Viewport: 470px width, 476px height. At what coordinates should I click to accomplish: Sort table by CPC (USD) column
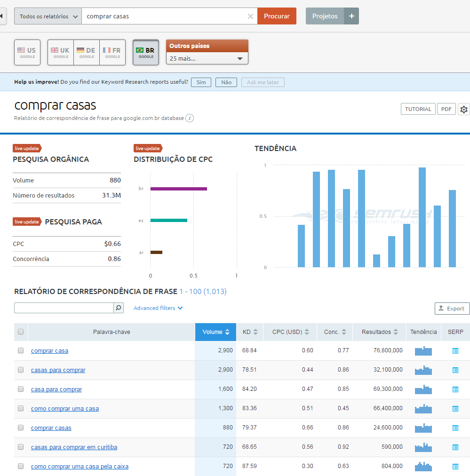[290, 332]
